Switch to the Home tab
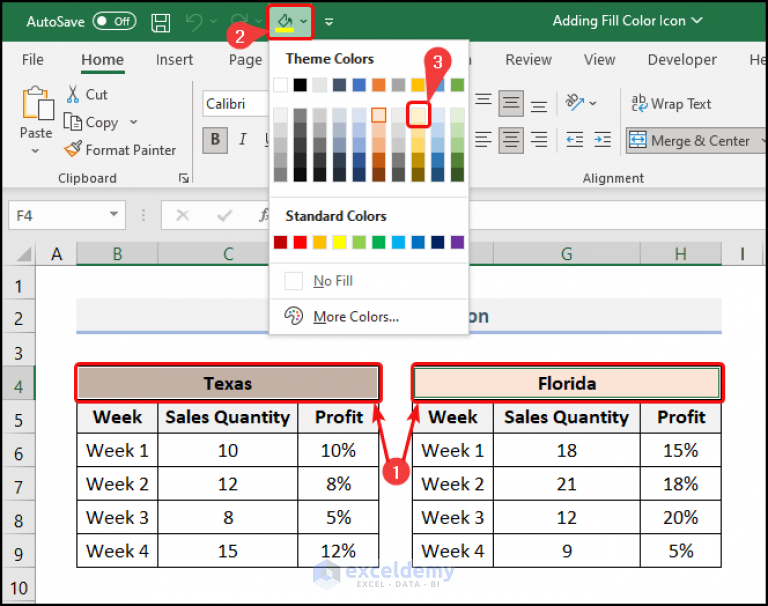768x606 pixels. coord(102,60)
